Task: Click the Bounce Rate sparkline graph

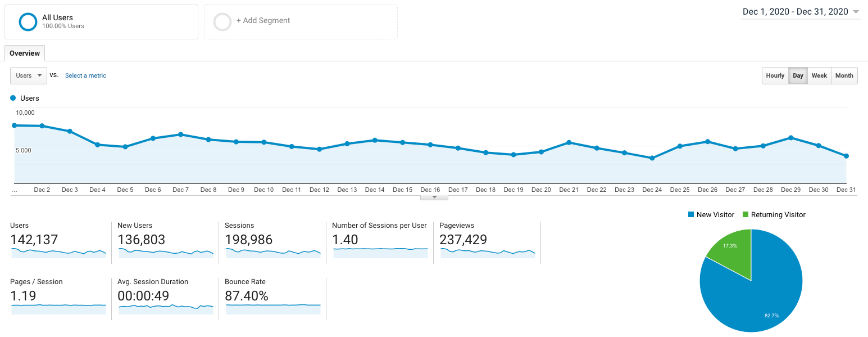Action: pyautogui.click(x=272, y=309)
